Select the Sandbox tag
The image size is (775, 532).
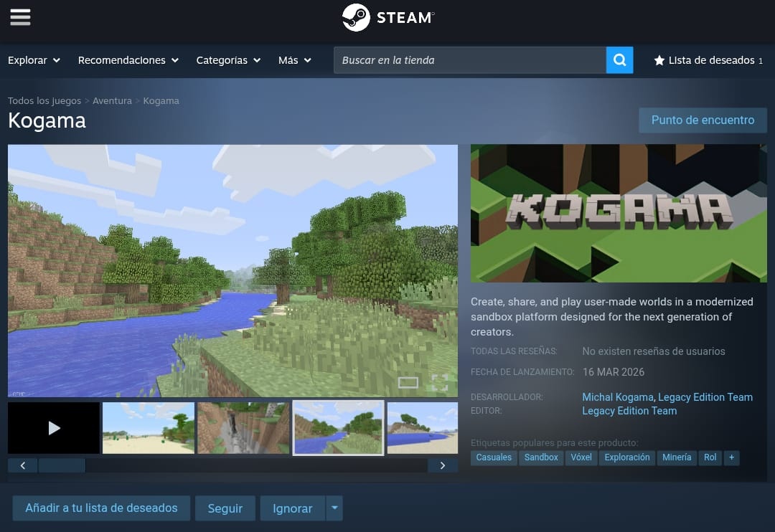point(541,457)
